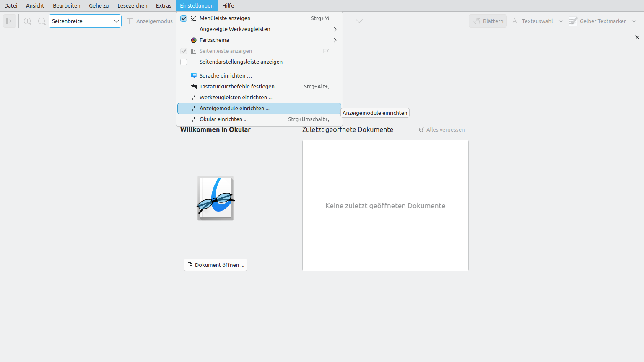The height and width of the screenshot is (362, 644).
Task: Close the welcome screen with X
Action: pos(637,37)
